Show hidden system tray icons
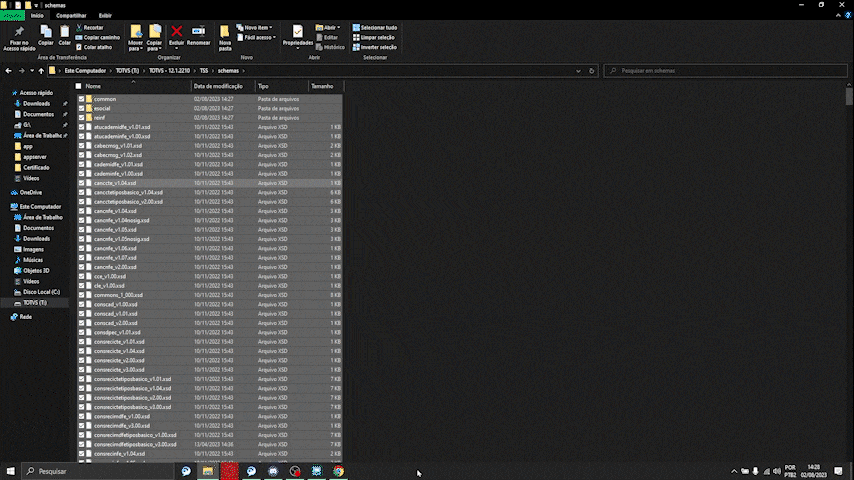The image size is (854, 480). (734, 471)
